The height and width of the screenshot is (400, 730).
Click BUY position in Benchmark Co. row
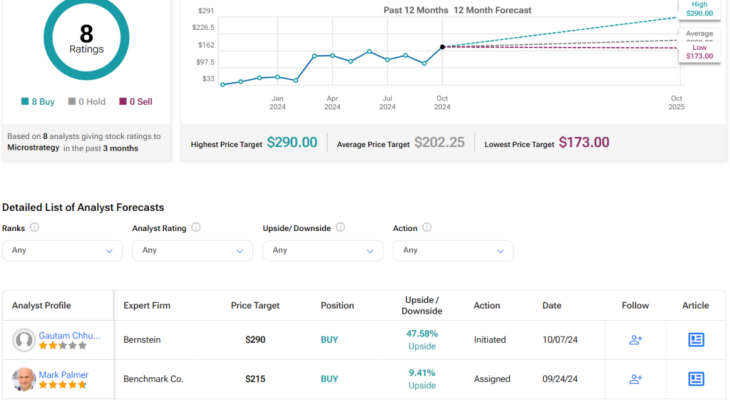coord(329,379)
